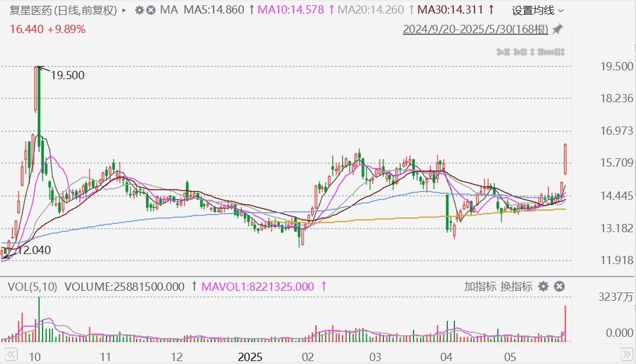
Task: Click the last red limit-up candlestick
Action: tap(566, 159)
